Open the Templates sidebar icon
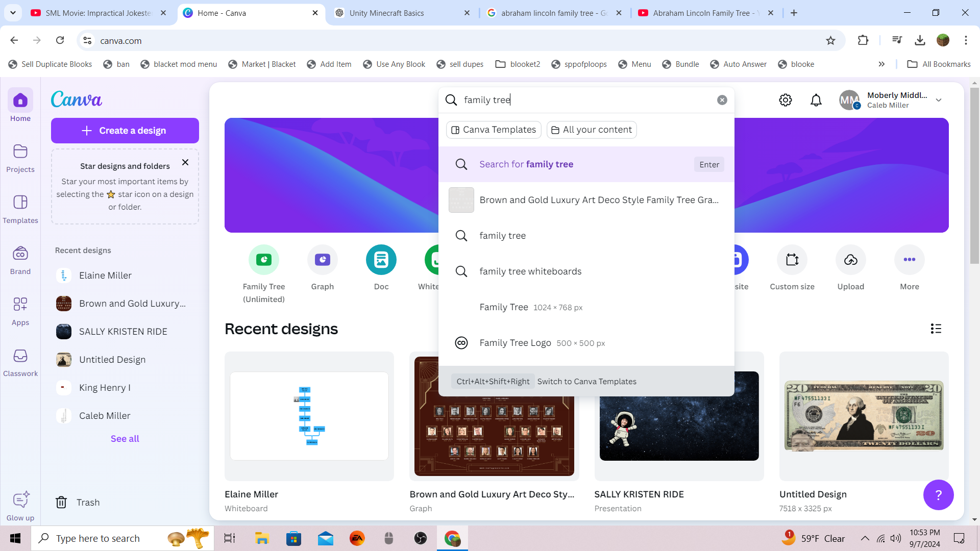The width and height of the screenshot is (980, 551). tap(20, 208)
